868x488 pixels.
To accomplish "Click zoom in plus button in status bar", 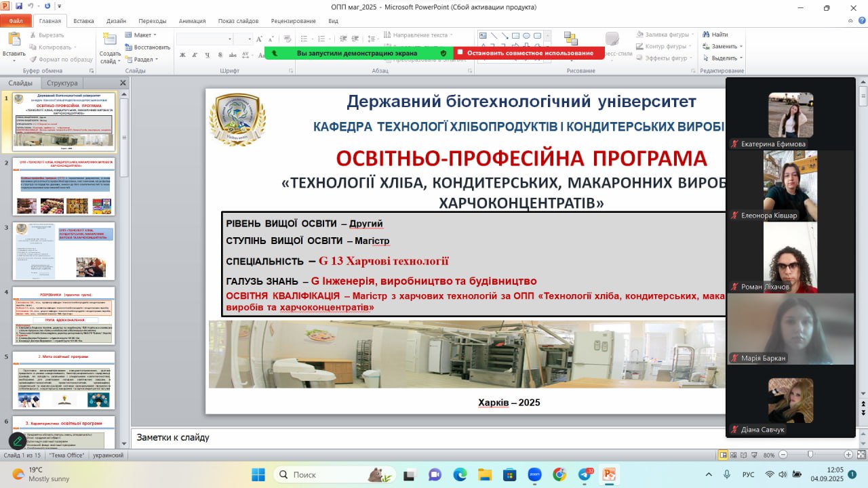I will point(848,455).
